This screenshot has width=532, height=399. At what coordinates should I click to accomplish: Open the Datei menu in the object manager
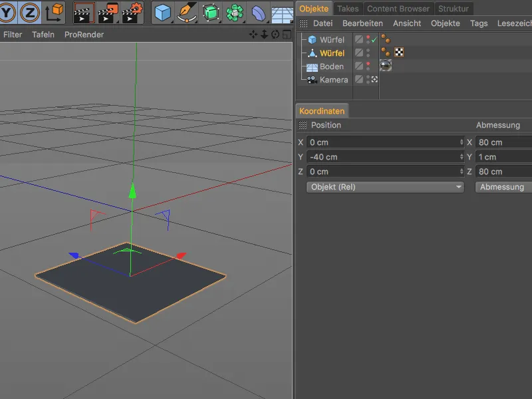coord(323,23)
